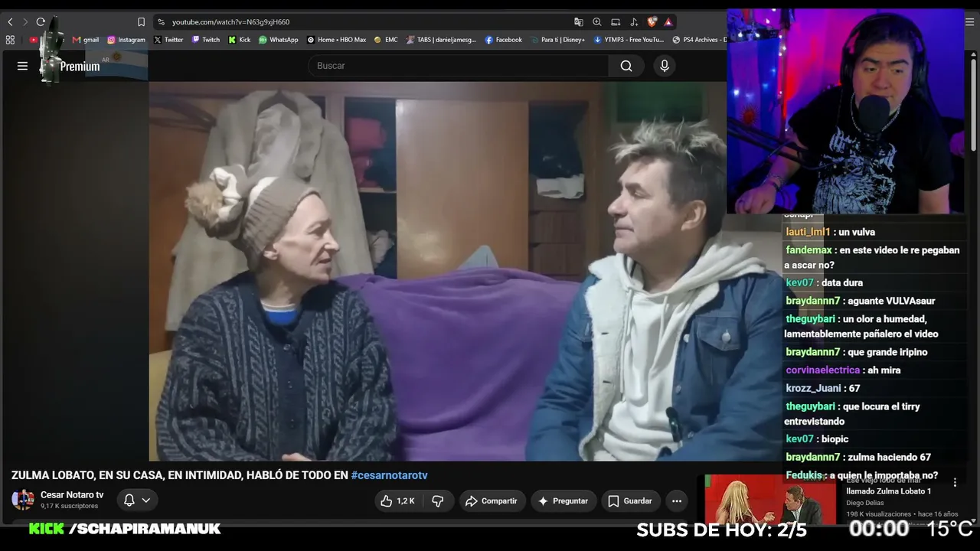Image resolution: width=980 pixels, height=551 pixels.
Task: Cast the video using the cast icon
Action: [x=616, y=22]
